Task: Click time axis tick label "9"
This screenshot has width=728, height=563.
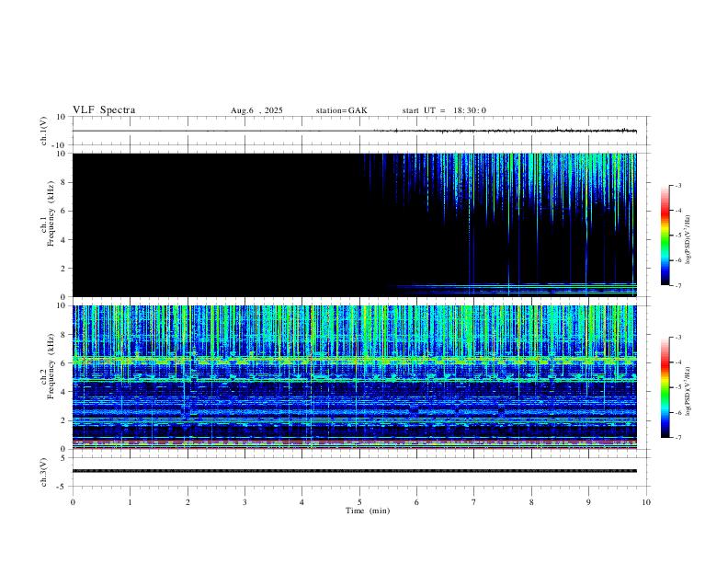Action: coord(588,502)
